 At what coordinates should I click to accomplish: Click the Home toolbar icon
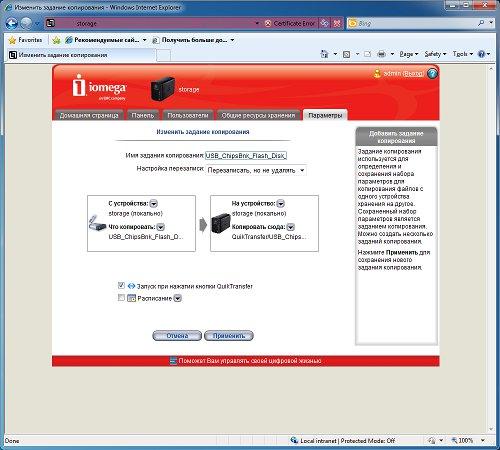tap(324, 54)
